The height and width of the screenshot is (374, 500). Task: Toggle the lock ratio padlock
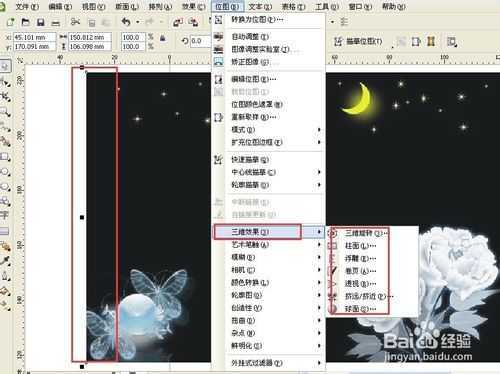click(x=163, y=38)
